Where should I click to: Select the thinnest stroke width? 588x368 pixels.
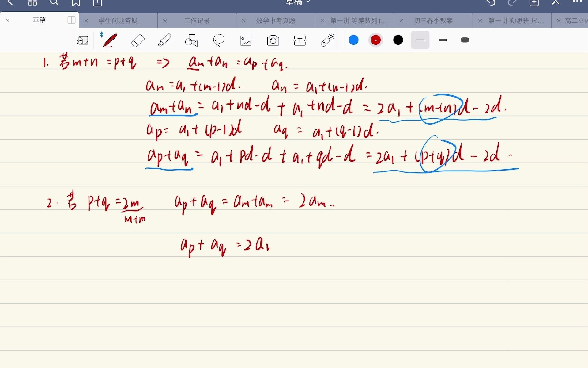(x=420, y=40)
